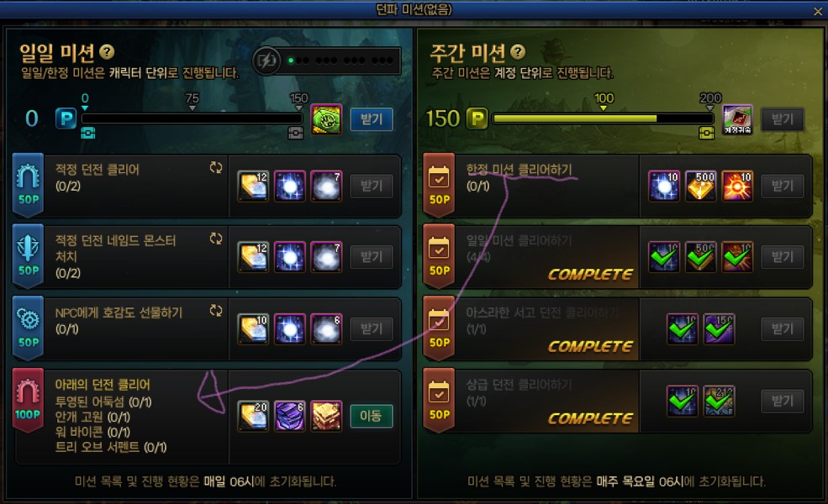
Task: Select the 아래의 던전 클리어 100P mission row
Action: (207, 417)
